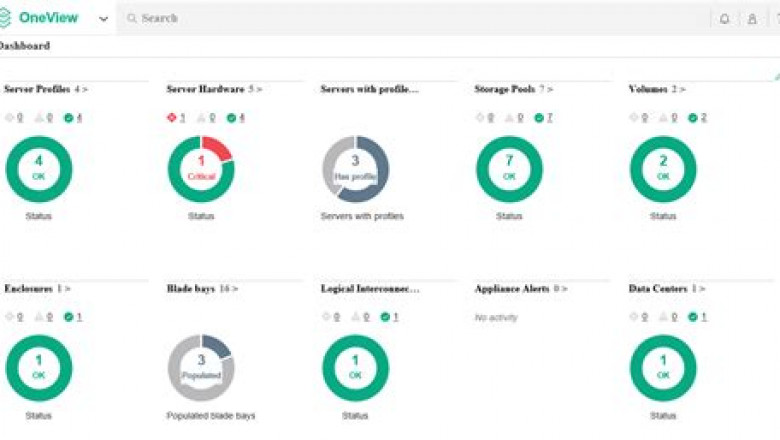Click the Servers with profiles donut chart
780x440 pixels.
click(355, 170)
